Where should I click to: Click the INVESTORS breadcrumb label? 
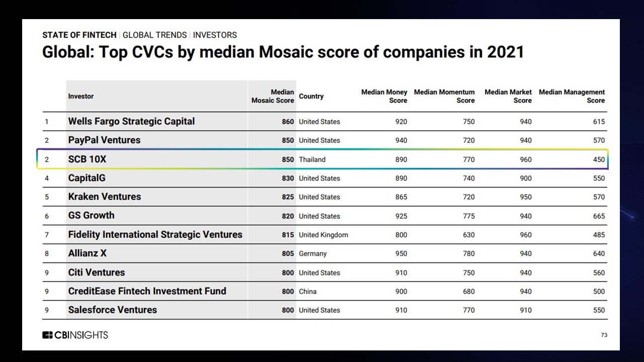point(215,35)
